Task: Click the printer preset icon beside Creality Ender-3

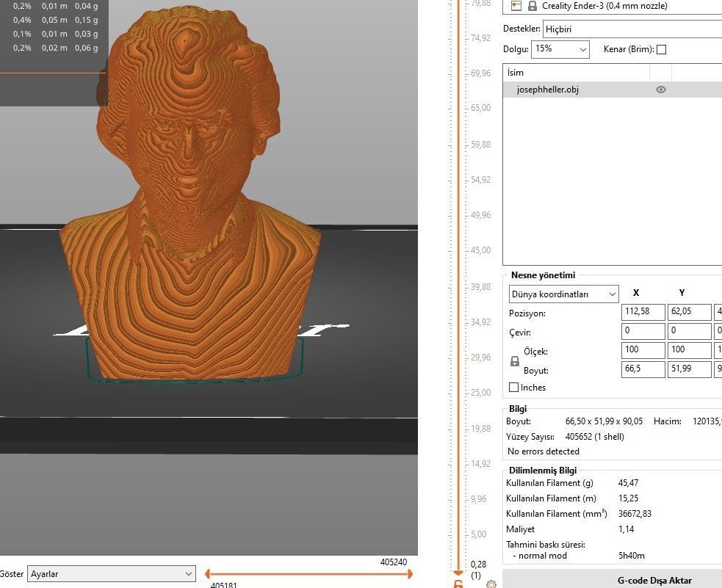Action: click(516, 6)
